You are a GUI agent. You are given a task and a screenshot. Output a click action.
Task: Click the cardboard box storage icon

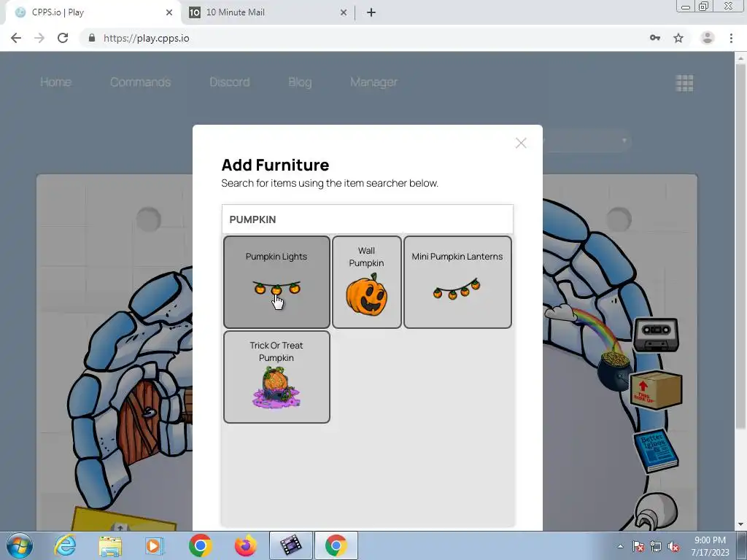pyautogui.click(x=656, y=389)
